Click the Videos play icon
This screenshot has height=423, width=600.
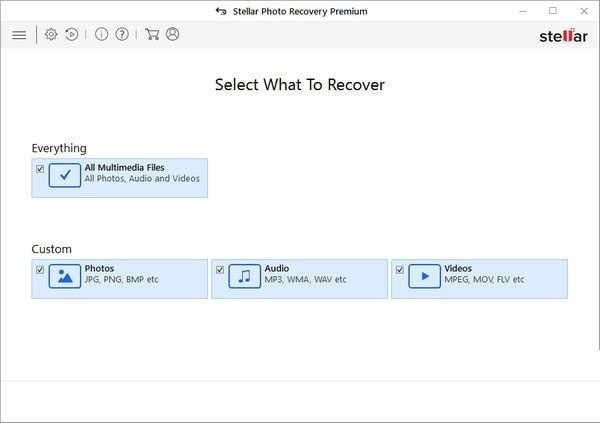[424, 276]
